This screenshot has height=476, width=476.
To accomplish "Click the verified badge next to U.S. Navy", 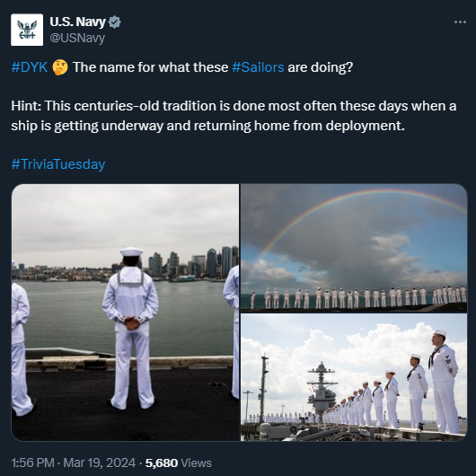I will click(115, 22).
